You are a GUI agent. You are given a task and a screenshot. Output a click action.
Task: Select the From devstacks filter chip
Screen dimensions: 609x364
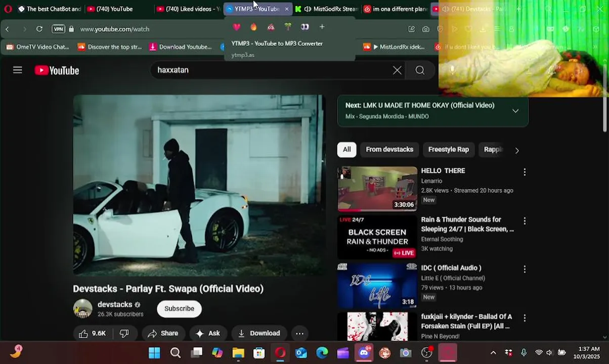tap(389, 150)
